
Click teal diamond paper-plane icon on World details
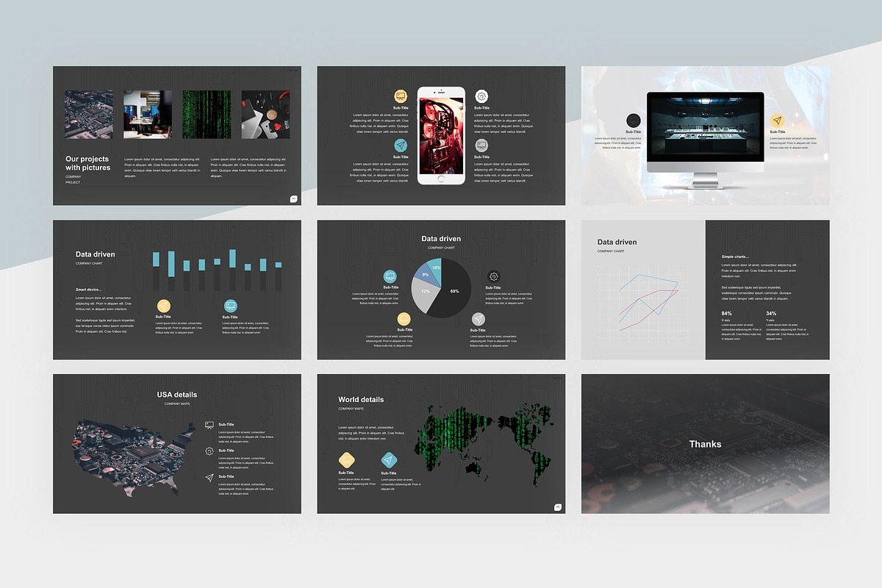[389, 461]
